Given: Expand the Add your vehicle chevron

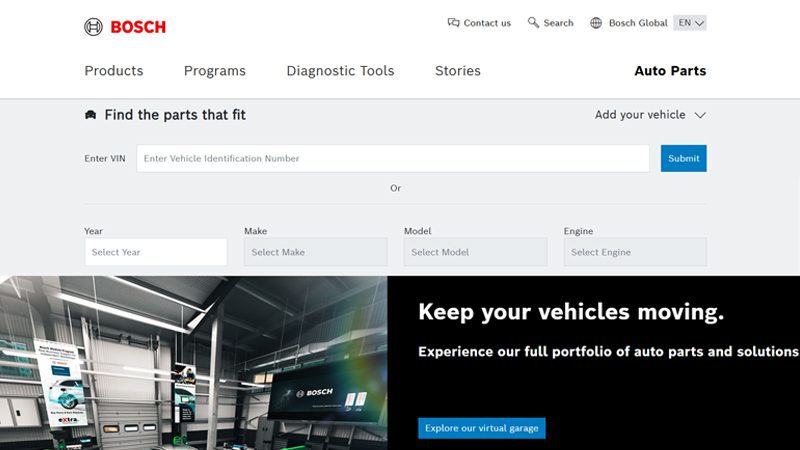Looking at the screenshot, I should 700,115.
